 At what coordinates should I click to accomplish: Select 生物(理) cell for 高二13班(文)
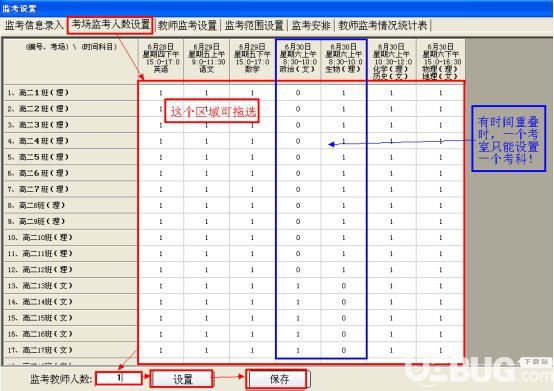(x=344, y=286)
